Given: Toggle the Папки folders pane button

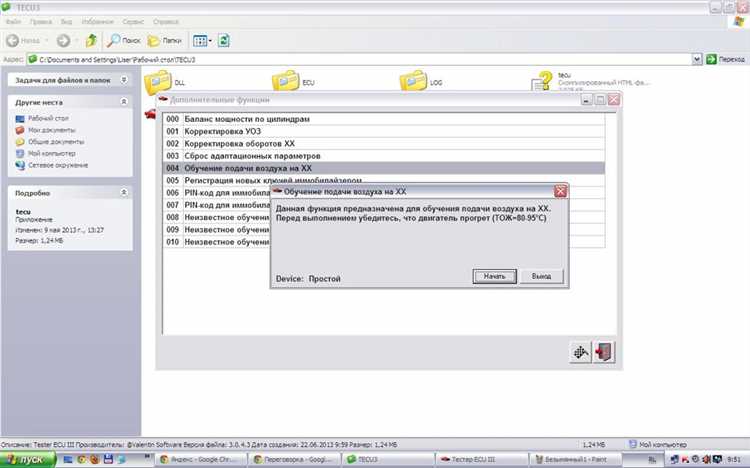Looking at the screenshot, I should point(164,41).
